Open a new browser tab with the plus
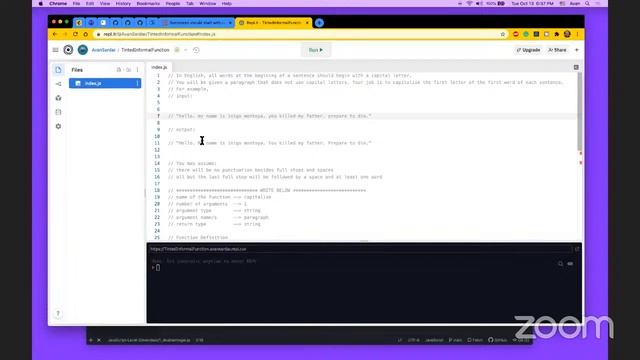This screenshot has width=640, height=360. pyautogui.click(x=319, y=23)
